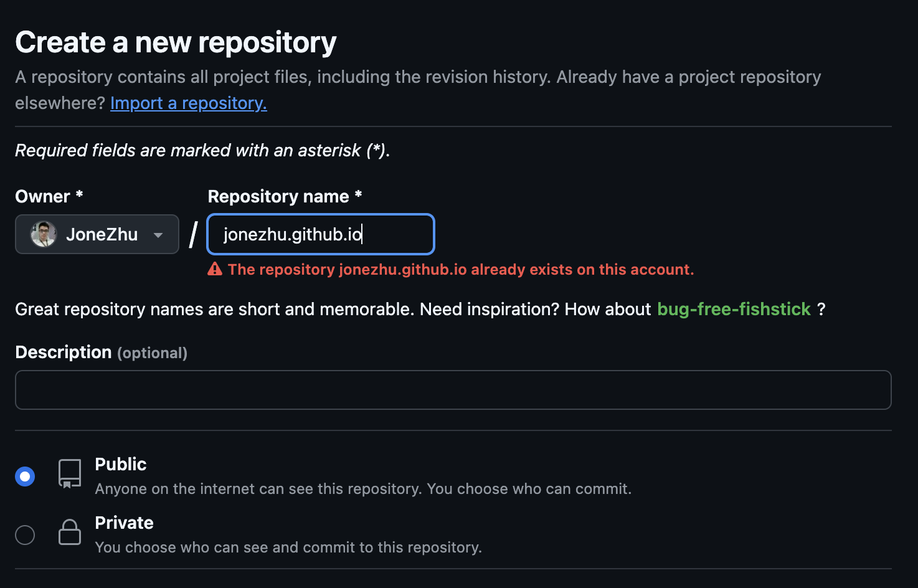918x588 pixels.
Task: Click the Import a repository link
Action: click(x=188, y=103)
